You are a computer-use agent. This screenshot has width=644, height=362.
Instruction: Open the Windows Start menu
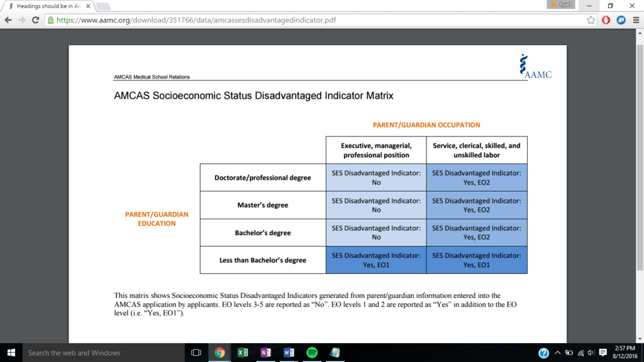(11, 353)
